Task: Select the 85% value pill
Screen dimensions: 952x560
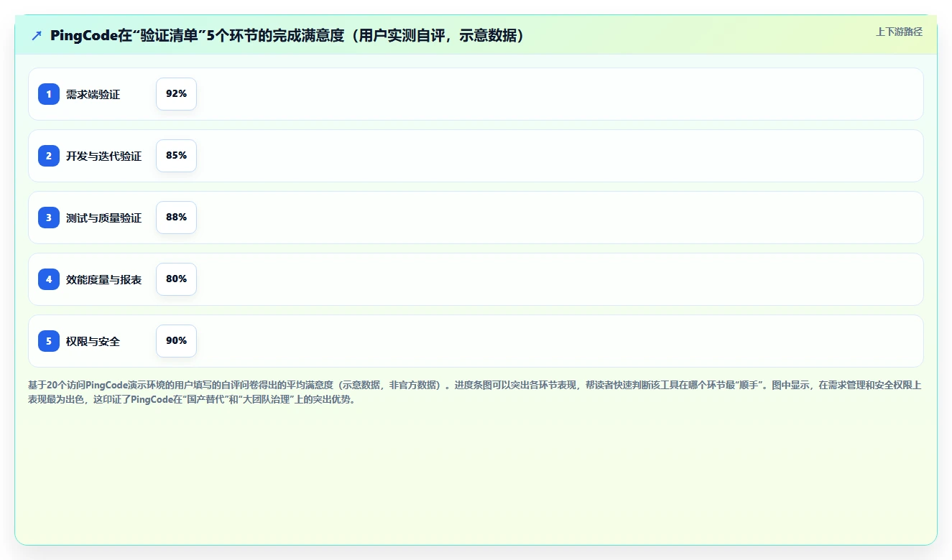Action: pos(176,156)
